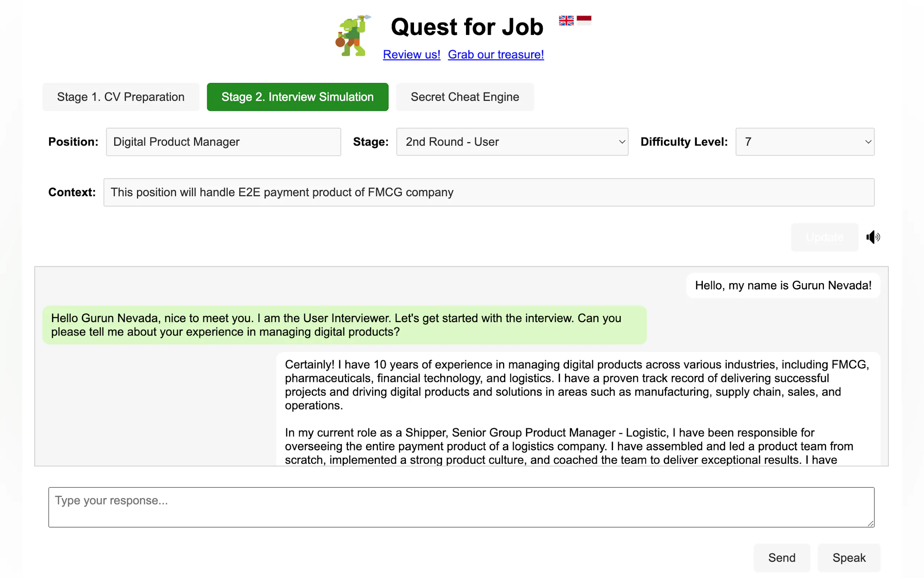Click the faded Update button
924x578 pixels.
(x=824, y=237)
